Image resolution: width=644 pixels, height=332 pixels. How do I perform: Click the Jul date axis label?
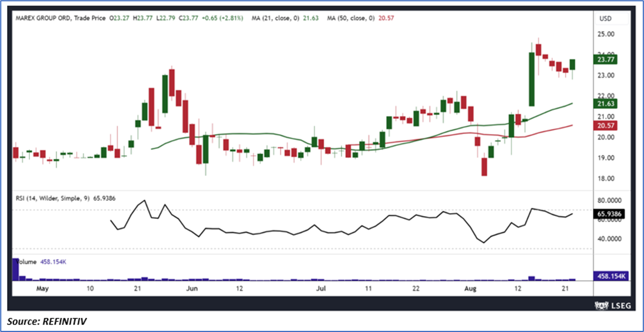[321, 289]
